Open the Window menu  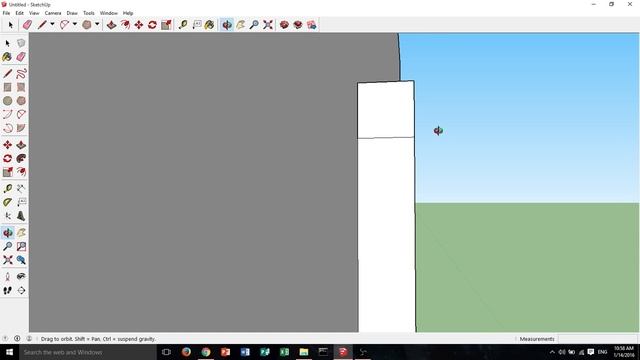109,13
